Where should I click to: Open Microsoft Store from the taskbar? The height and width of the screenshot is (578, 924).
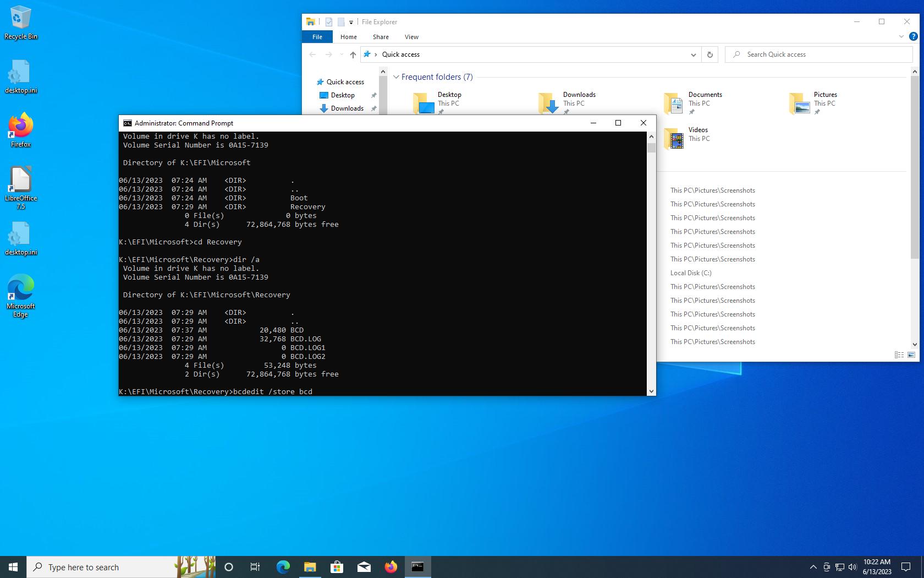click(337, 567)
